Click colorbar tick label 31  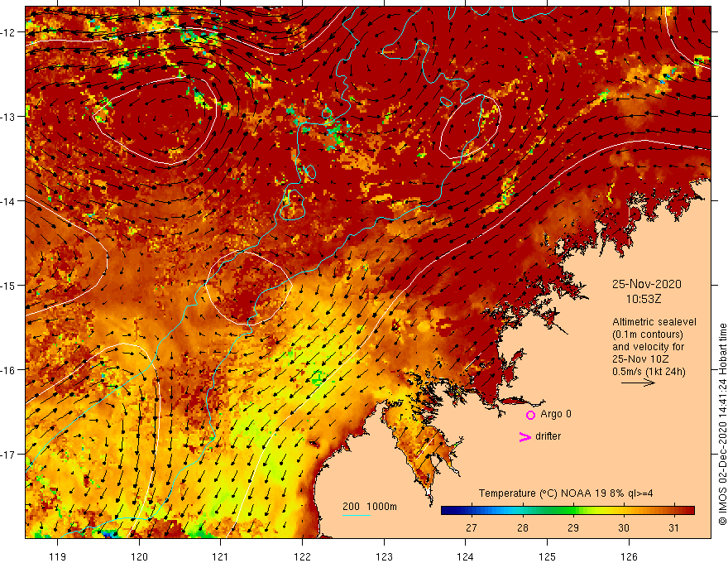click(x=673, y=527)
